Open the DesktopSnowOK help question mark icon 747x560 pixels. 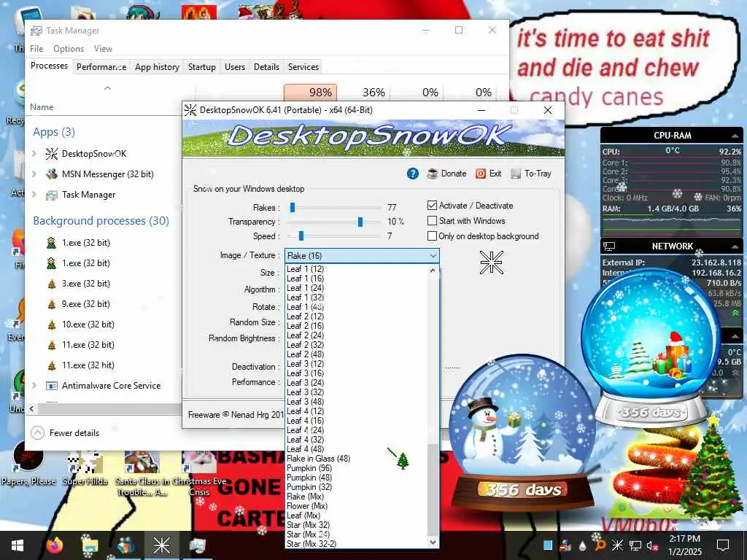pos(413,174)
